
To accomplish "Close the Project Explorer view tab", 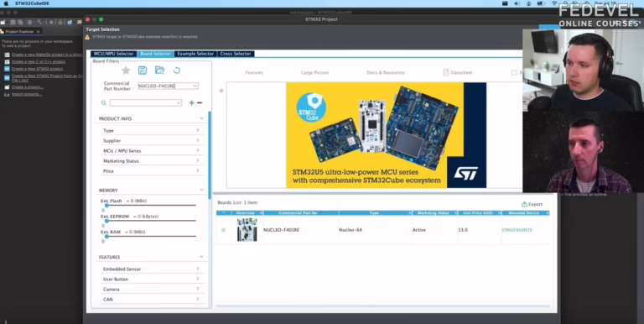I will coord(39,32).
